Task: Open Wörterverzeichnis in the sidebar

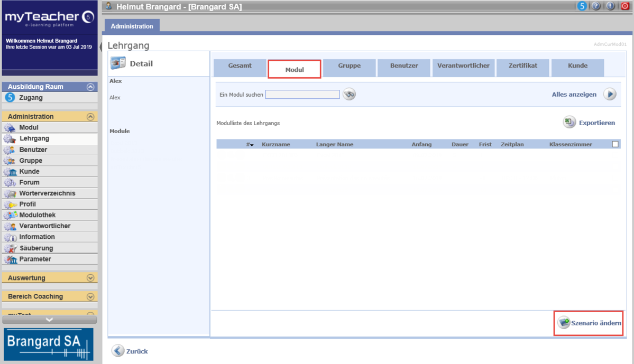Action: [47, 193]
